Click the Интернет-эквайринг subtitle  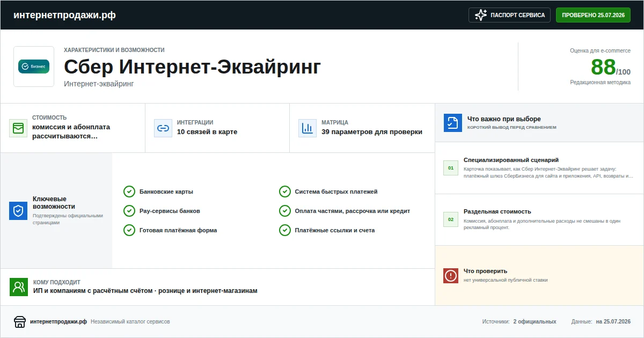99,84
